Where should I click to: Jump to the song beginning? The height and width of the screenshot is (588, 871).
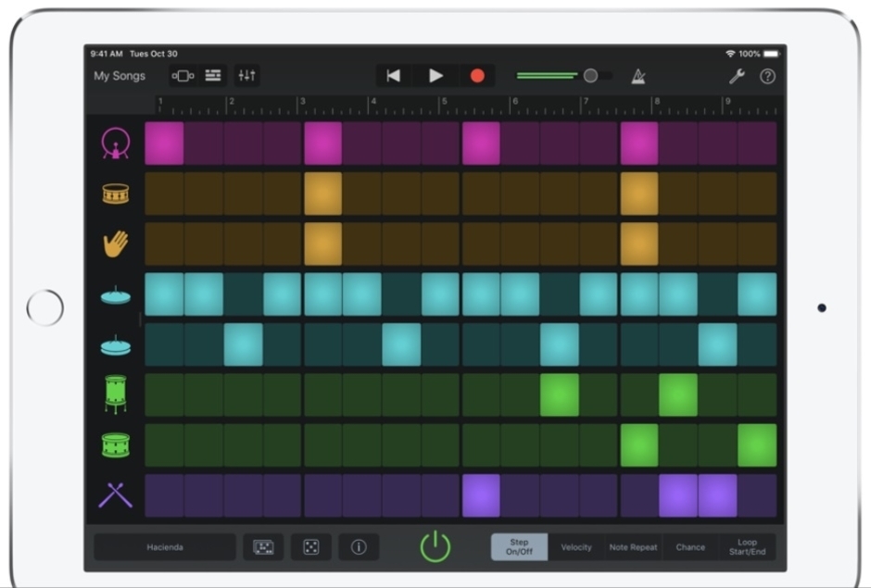393,76
